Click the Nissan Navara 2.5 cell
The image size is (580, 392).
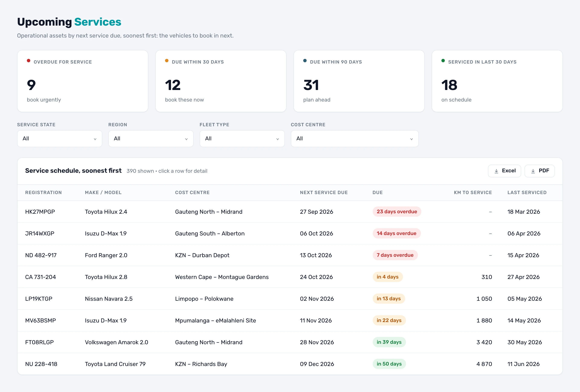(x=109, y=299)
